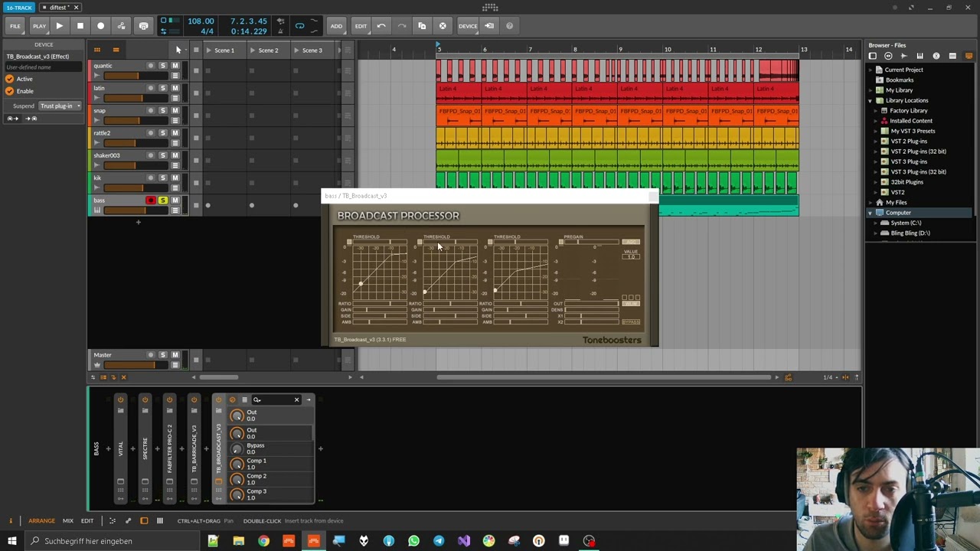Click the duplicate icon in edit toolbar
Viewport: 980px width, 551px height.
[x=422, y=26]
